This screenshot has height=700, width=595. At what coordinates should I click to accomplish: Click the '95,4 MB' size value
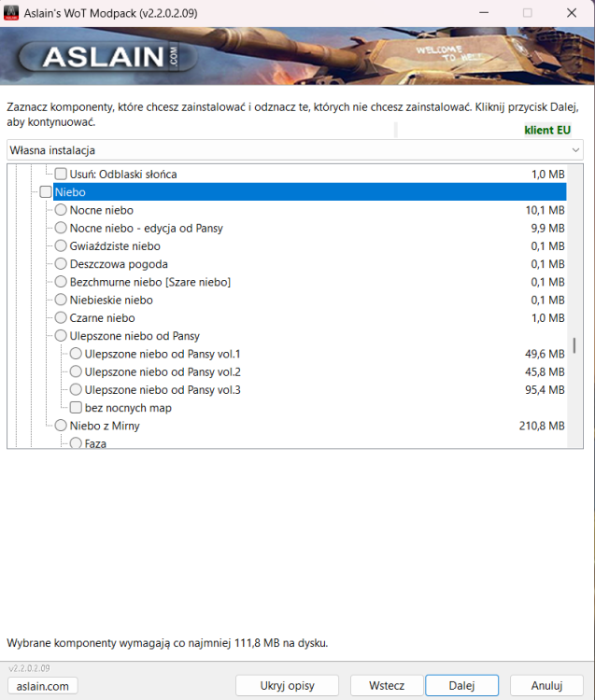[545, 390]
